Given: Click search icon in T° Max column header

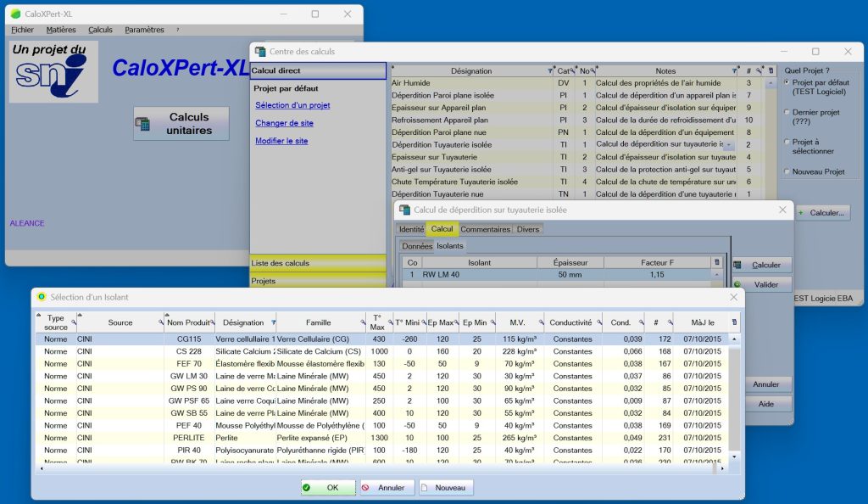Looking at the screenshot, I should (390, 322).
